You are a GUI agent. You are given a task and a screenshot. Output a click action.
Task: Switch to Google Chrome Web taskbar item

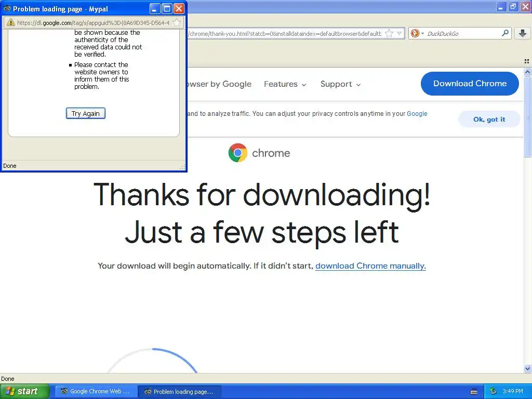click(96, 391)
